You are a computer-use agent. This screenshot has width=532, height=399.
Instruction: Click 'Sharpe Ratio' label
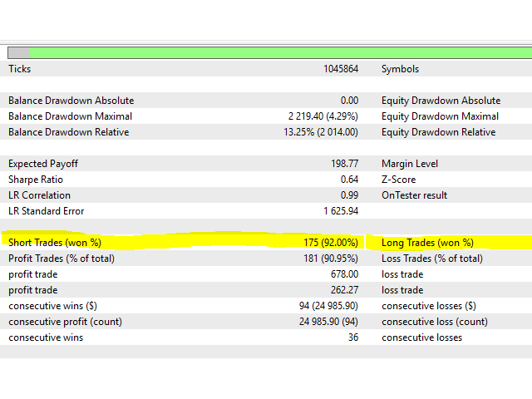point(36,180)
